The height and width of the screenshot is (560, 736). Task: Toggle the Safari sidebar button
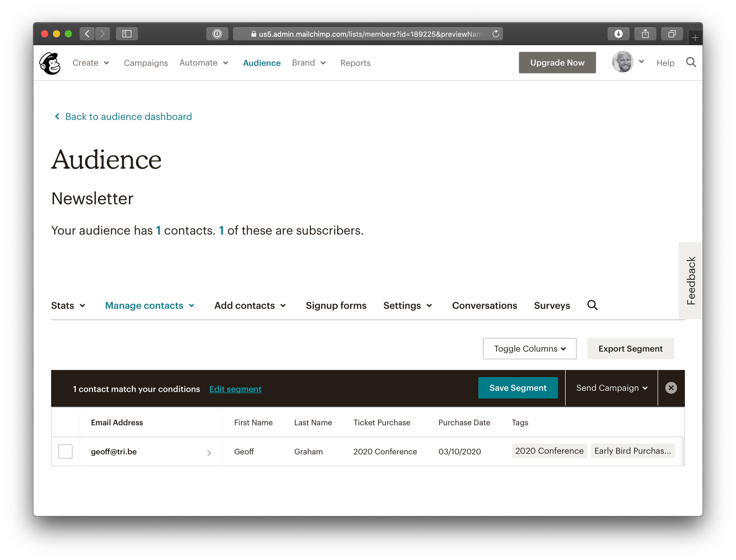127,34
